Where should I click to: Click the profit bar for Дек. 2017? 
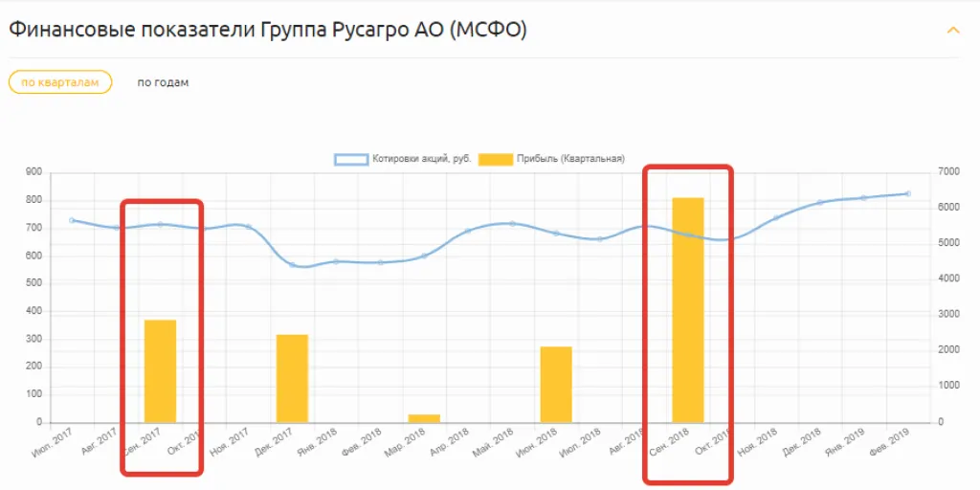point(292,378)
